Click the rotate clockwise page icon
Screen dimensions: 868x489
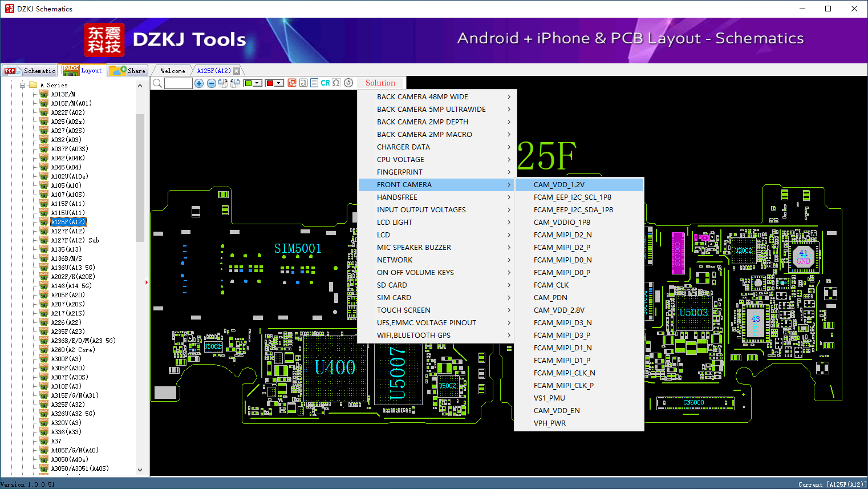pyautogui.click(x=223, y=83)
